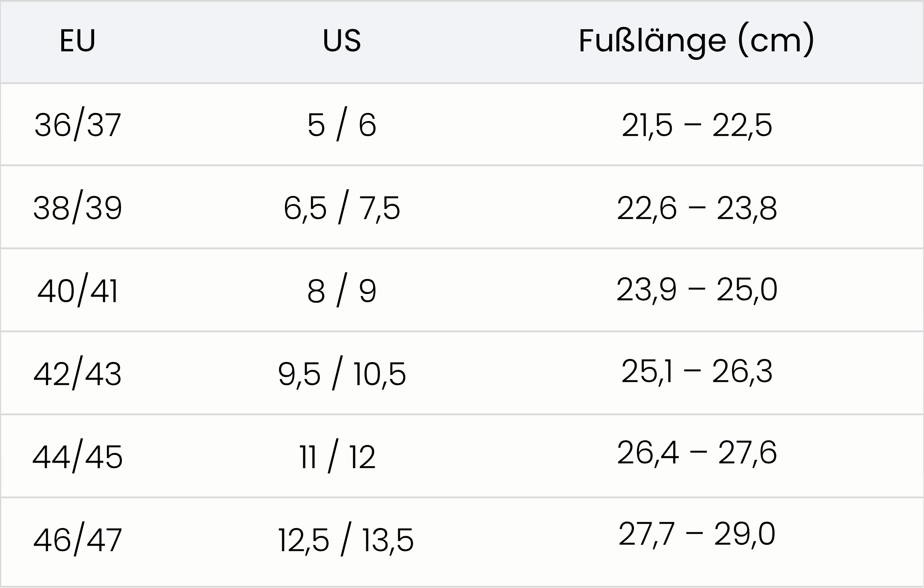Screen dimensions: 924x588
Task: Click the US size 12,5 / 13,5 cell
Action: click(x=346, y=540)
